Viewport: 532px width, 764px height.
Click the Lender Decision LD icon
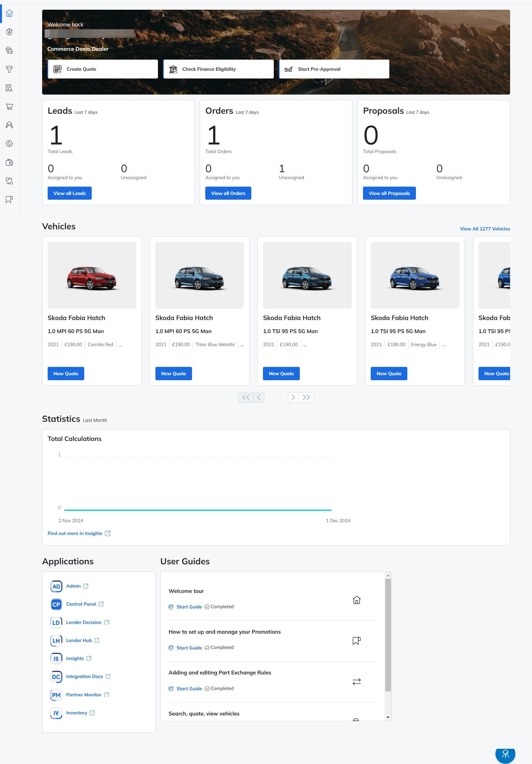56,623
